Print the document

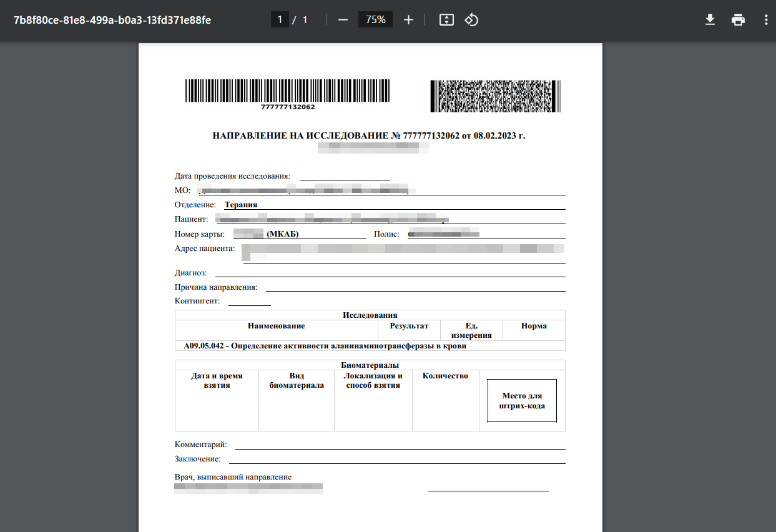[739, 20]
